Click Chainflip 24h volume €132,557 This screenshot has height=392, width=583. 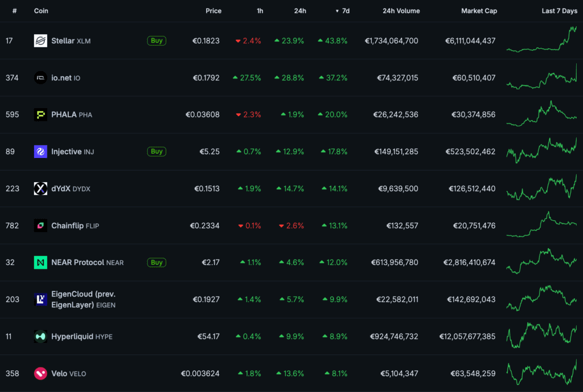(402, 225)
